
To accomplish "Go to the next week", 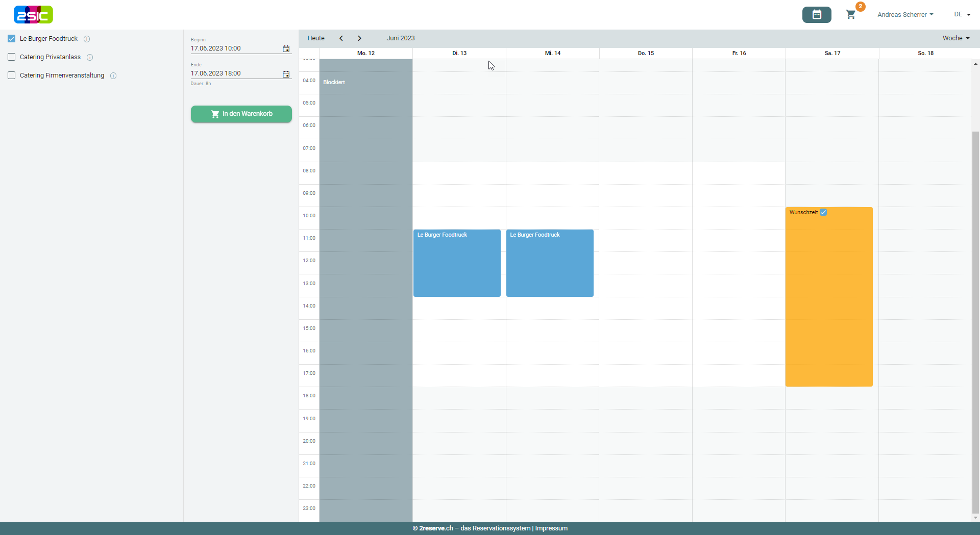I will tap(359, 38).
